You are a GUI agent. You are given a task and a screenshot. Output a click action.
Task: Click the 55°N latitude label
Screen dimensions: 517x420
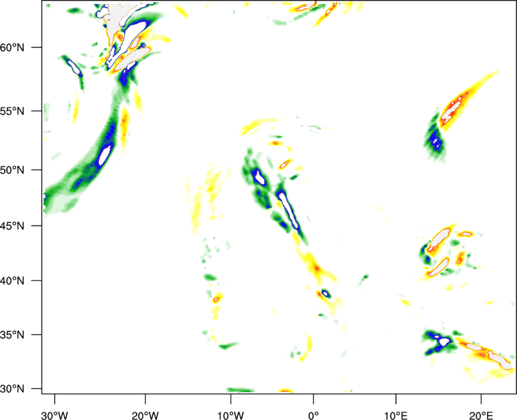pyautogui.click(x=12, y=110)
